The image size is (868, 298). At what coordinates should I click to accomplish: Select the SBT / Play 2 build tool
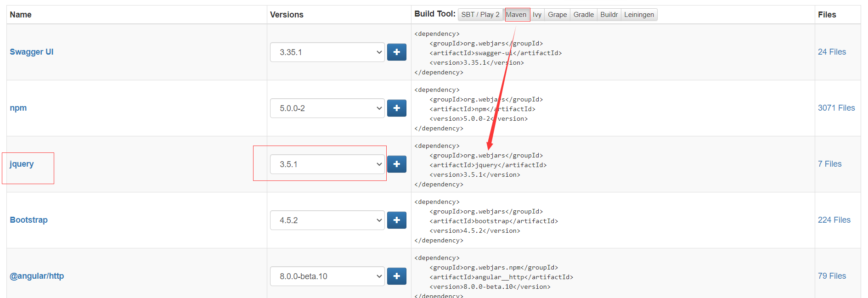pyautogui.click(x=480, y=15)
